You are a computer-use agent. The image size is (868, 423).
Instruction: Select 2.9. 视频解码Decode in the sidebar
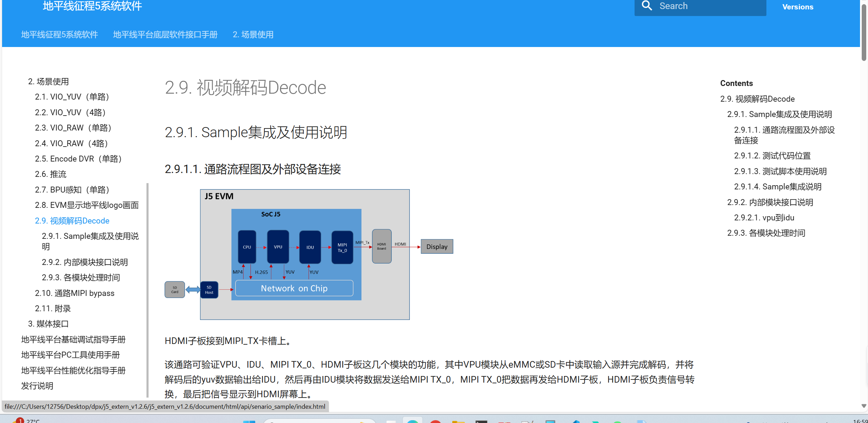[72, 221]
